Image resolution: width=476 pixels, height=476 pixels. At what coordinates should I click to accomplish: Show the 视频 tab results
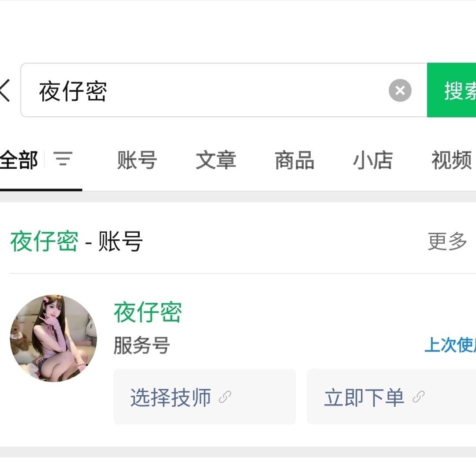click(451, 160)
